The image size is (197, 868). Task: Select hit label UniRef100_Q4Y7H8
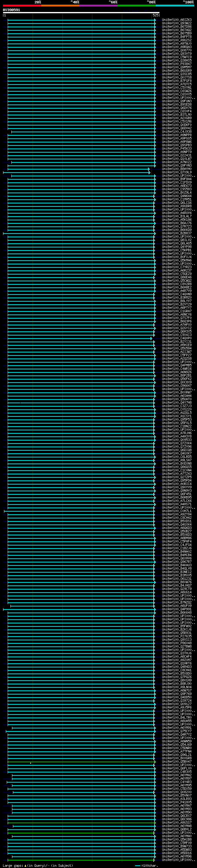pos(177,403)
